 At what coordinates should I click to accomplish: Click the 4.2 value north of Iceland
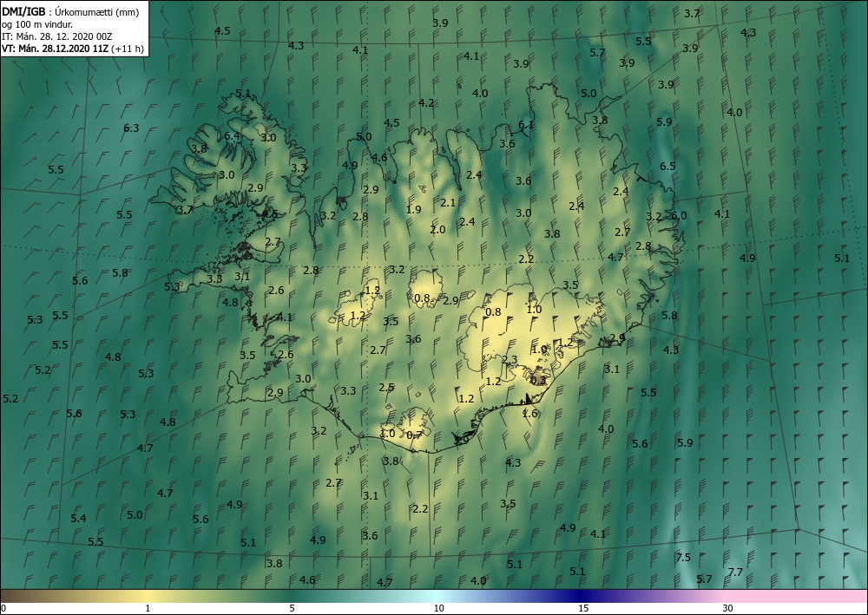(x=426, y=103)
